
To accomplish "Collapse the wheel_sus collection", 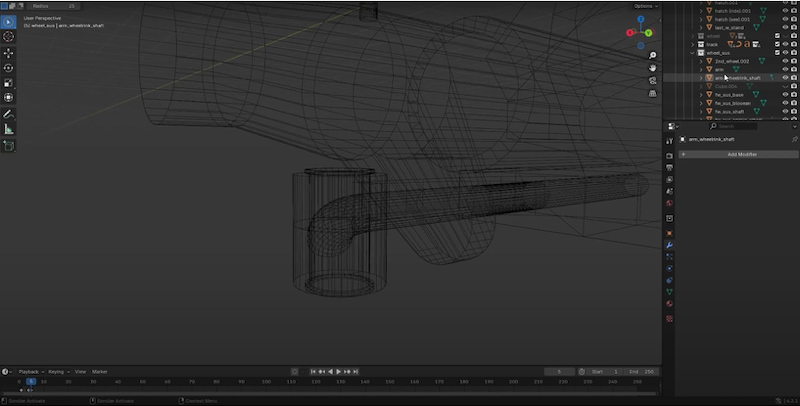I will 693,52.
